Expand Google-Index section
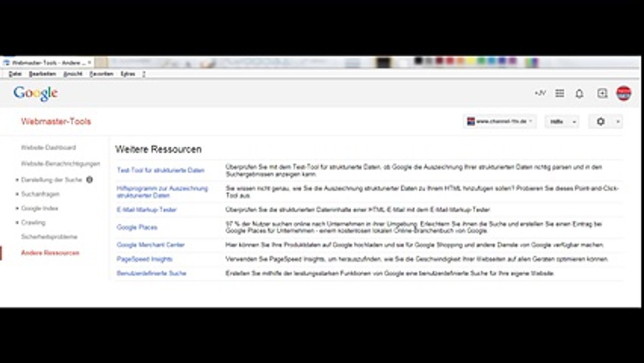Screen dimensions: 644x363 click(39, 208)
